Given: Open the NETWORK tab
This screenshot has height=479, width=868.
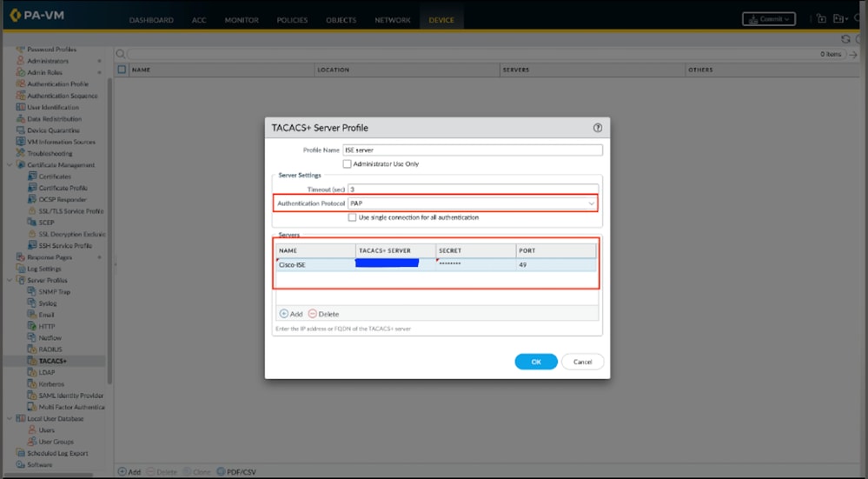Looking at the screenshot, I should coord(393,20).
